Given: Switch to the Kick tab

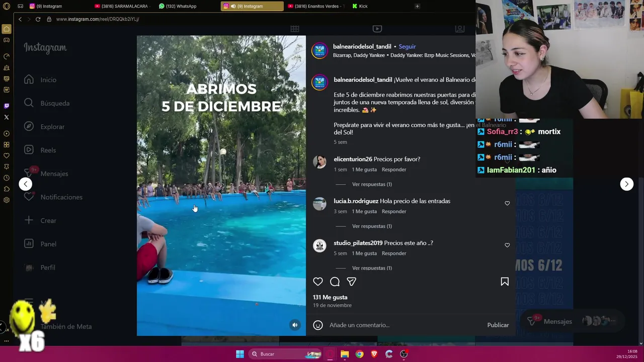Looking at the screenshot, I should (x=380, y=6).
